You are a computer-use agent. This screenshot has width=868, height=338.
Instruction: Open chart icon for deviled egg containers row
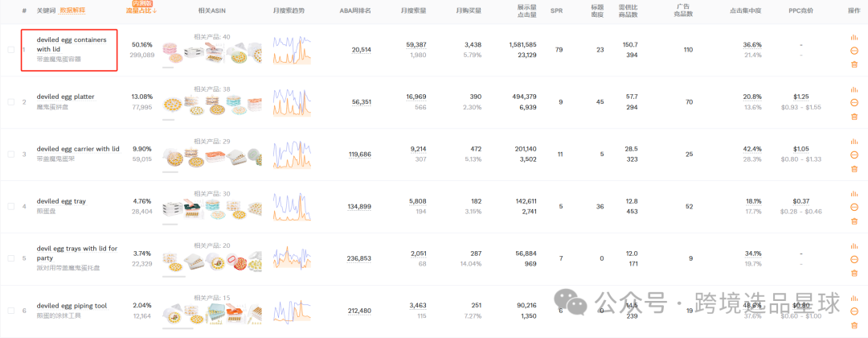[854, 38]
